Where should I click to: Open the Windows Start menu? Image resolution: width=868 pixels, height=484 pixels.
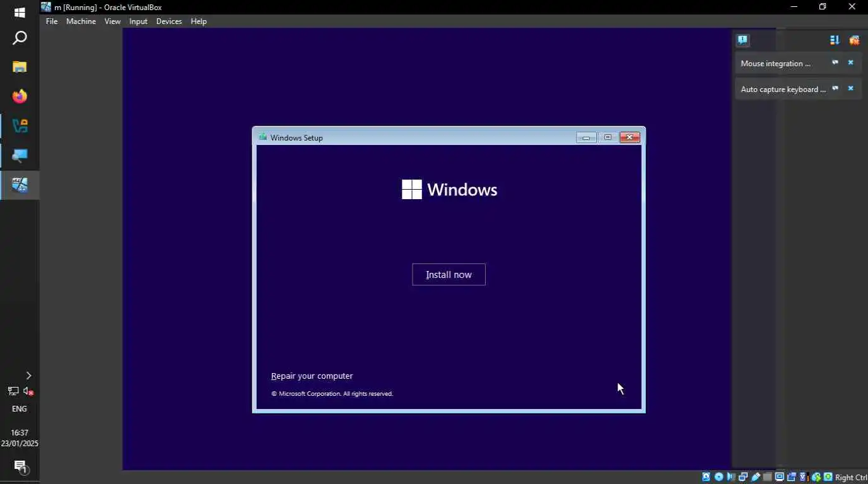(20, 13)
